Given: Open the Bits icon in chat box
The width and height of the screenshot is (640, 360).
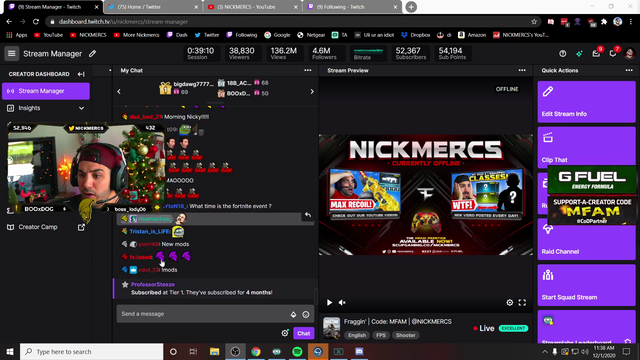Looking at the screenshot, I should [293, 314].
